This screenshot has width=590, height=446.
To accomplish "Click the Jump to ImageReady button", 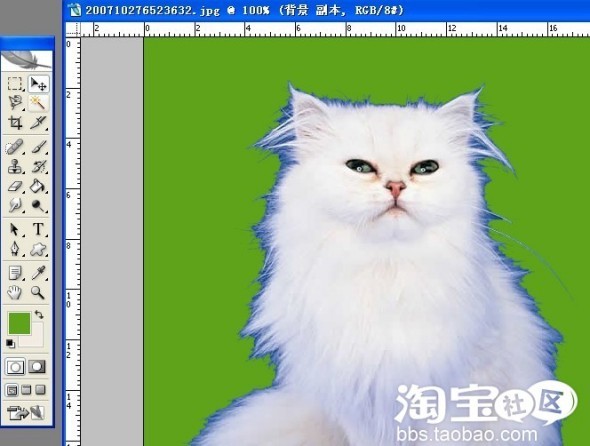I will point(26,413).
